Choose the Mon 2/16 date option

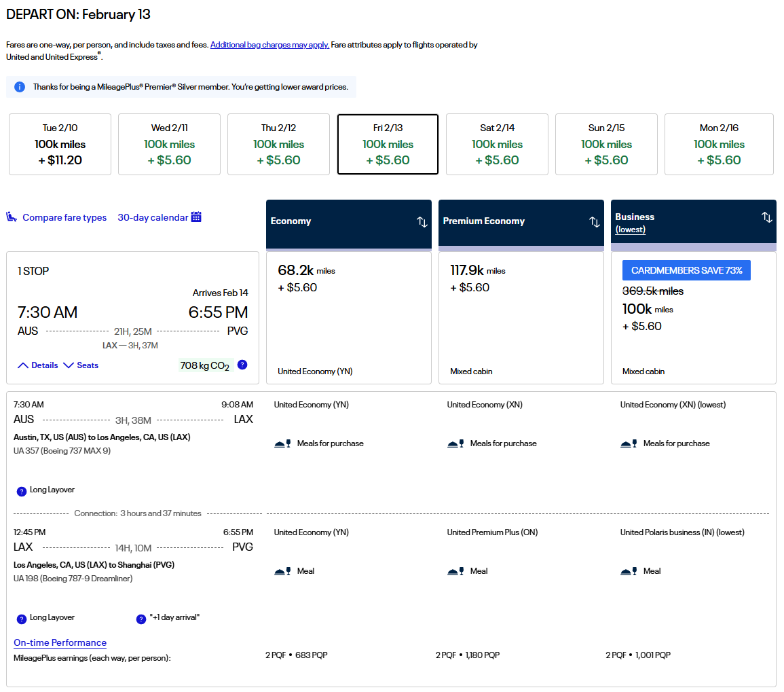point(719,145)
